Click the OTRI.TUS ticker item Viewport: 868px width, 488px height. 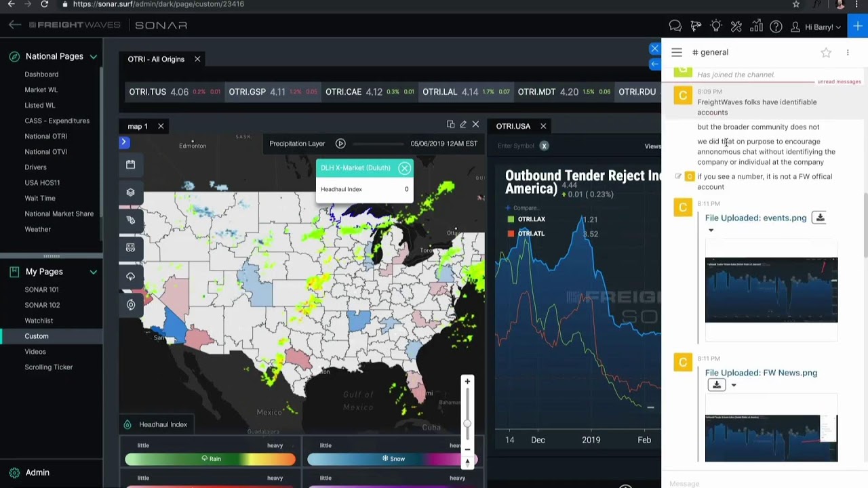(174, 92)
